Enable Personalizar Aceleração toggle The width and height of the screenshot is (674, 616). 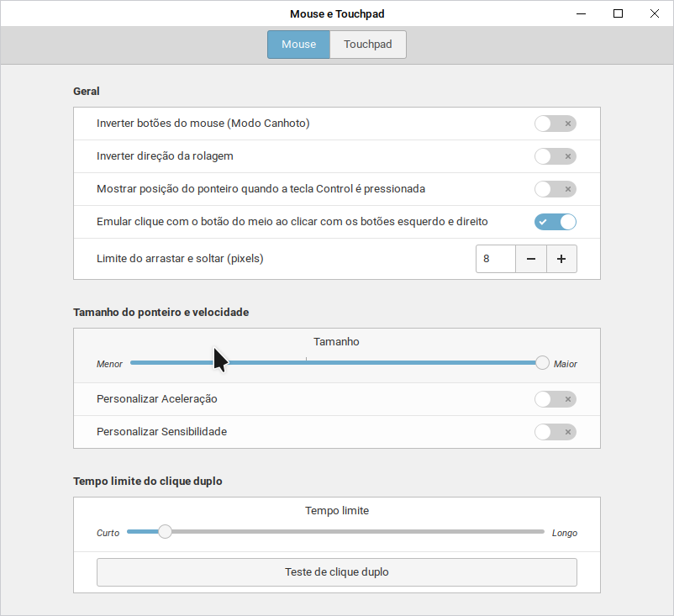(556, 399)
